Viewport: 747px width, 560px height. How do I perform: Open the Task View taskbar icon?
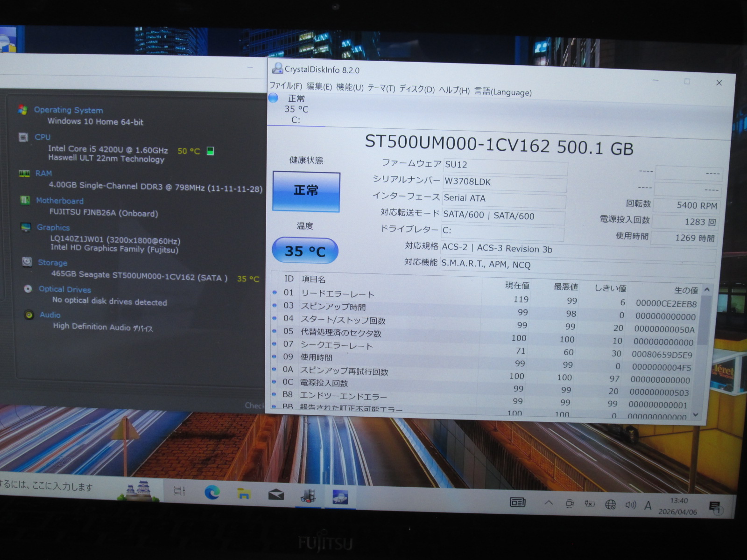pyautogui.click(x=180, y=491)
